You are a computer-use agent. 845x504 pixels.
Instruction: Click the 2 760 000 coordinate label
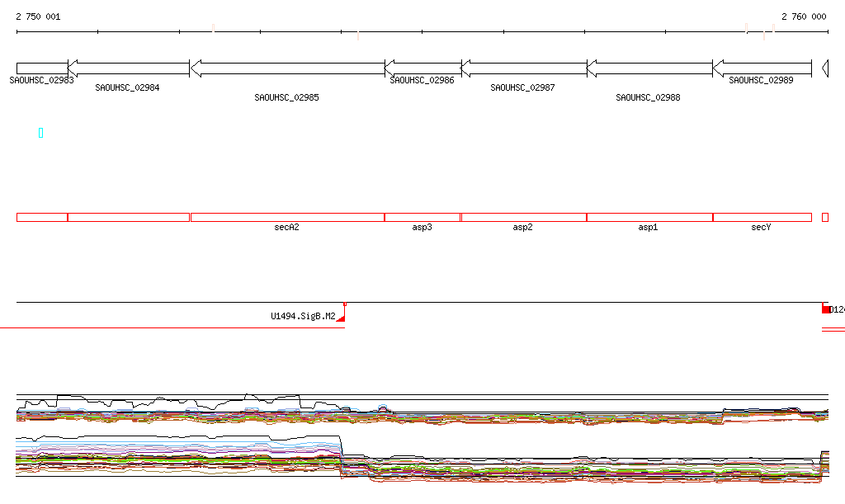point(804,16)
